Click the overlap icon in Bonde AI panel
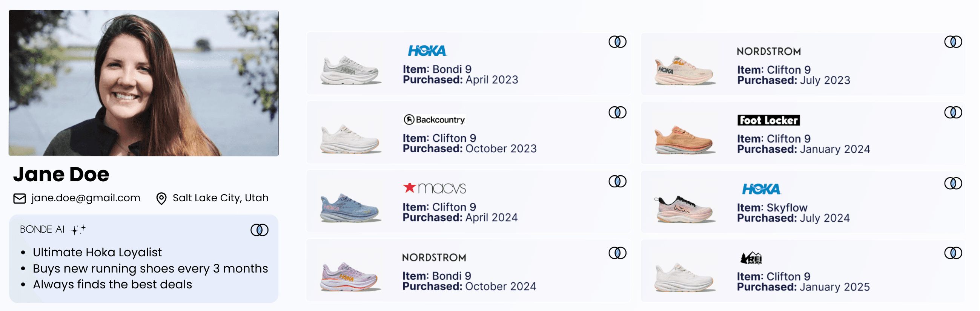This screenshot has height=311, width=980. coord(260,230)
